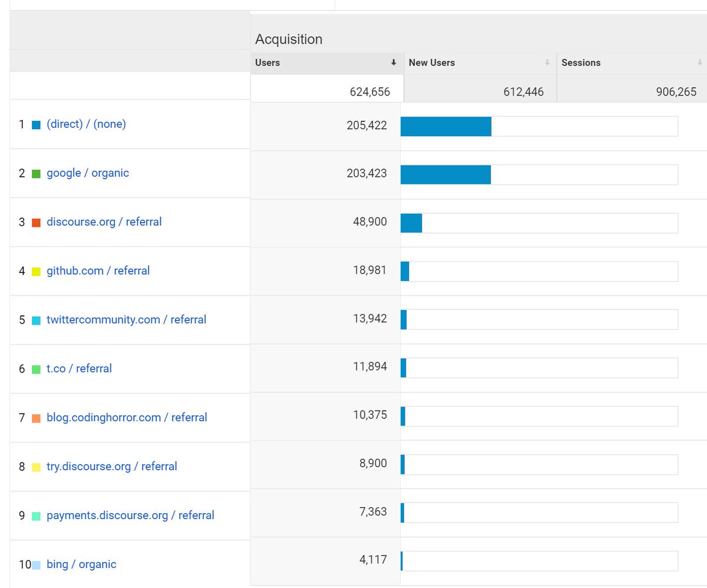This screenshot has height=588, width=707.
Task: Open twittercommunity.com / referral link
Action: pyautogui.click(x=126, y=320)
